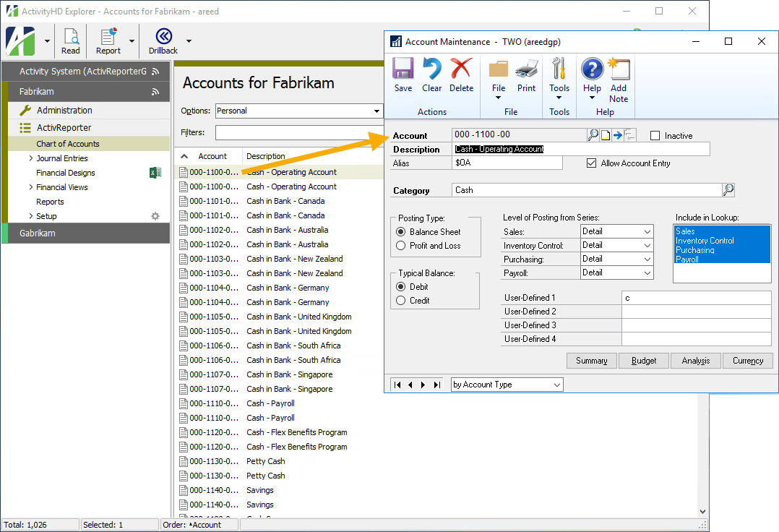Open the 'by Account Type' sort dropdown
This screenshot has width=779, height=532.
click(557, 385)
